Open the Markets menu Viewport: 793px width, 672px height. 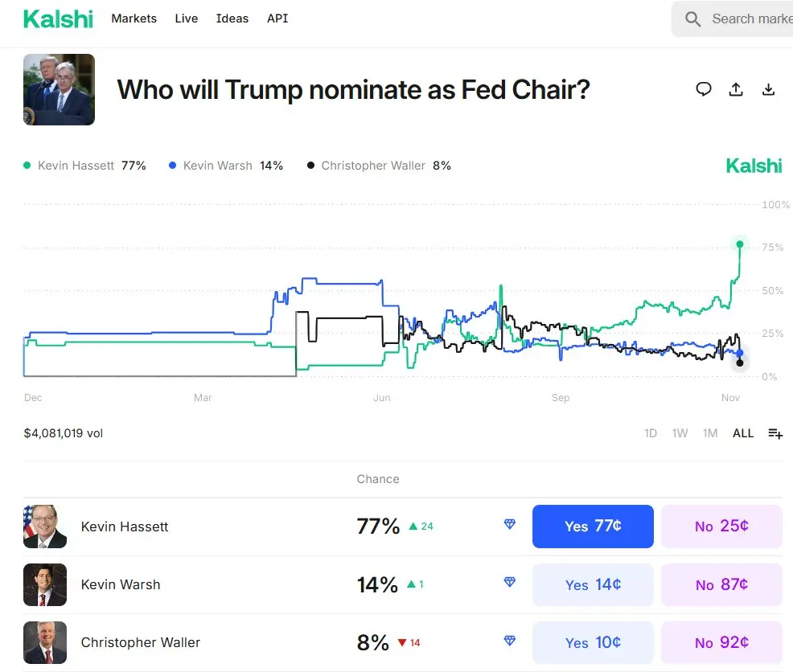click(134, 18)
